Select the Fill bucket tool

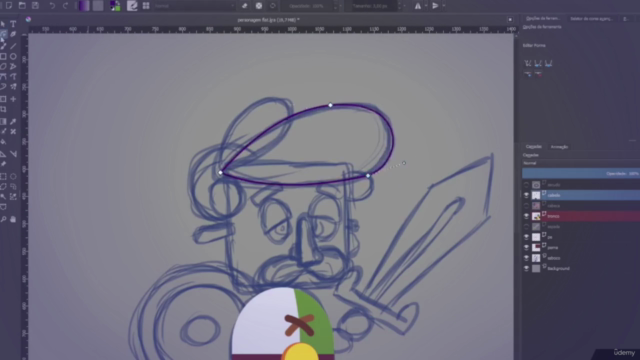(3, 142)
